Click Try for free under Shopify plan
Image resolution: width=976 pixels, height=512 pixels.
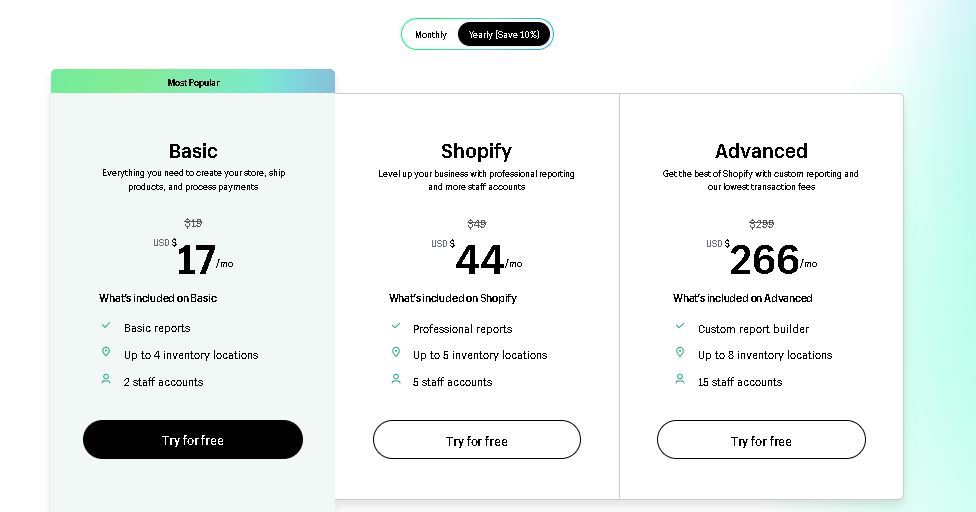pyautogui.click(x=477, y=440)
